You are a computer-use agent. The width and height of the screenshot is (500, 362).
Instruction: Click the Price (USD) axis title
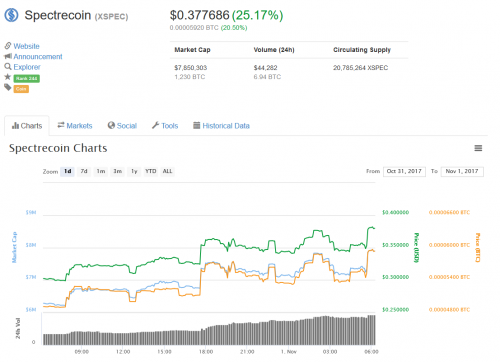(x=416, y=247)
